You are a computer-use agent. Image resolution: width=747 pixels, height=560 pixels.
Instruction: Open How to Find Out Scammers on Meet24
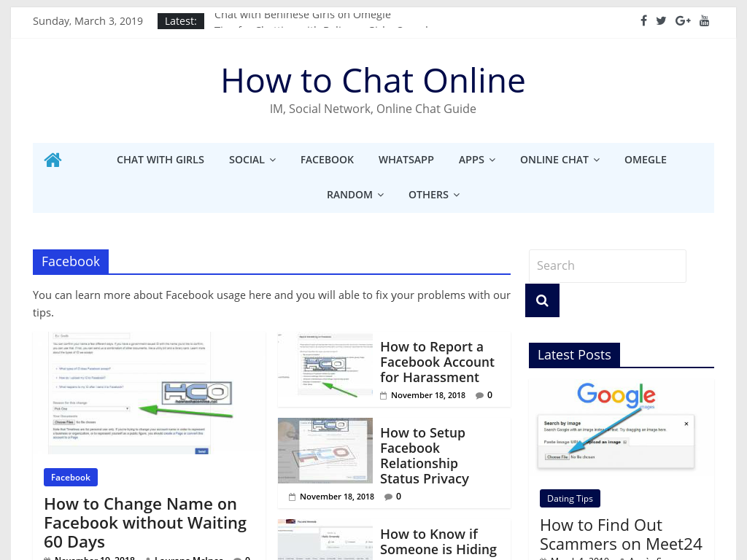pyautogui.click(x=621, y=534)
